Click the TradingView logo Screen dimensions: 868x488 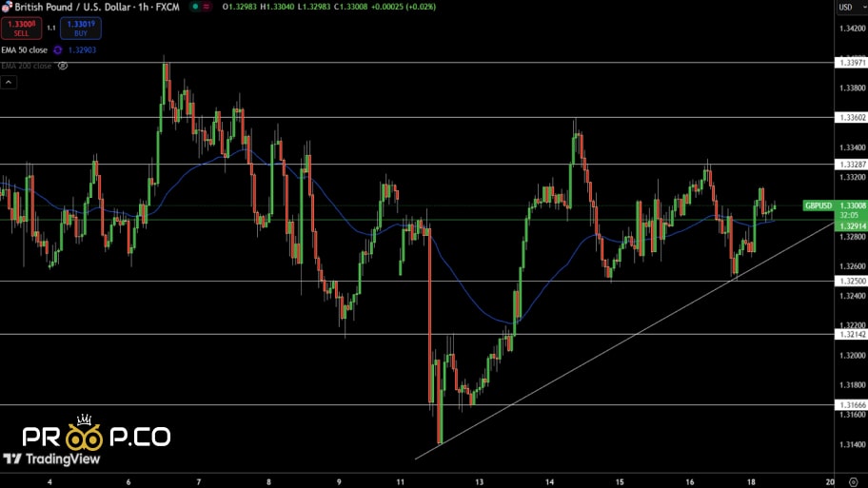coord(52,459)
